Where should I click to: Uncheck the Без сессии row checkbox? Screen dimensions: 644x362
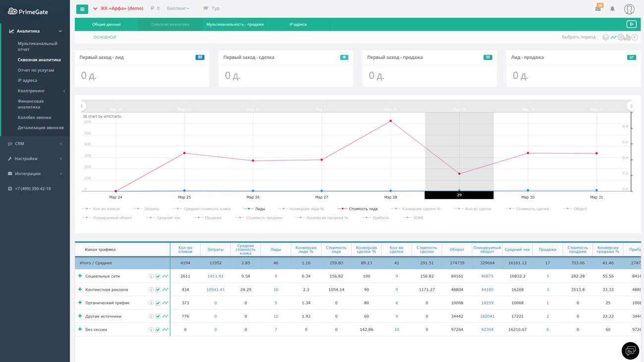click(x=158, y=330)
